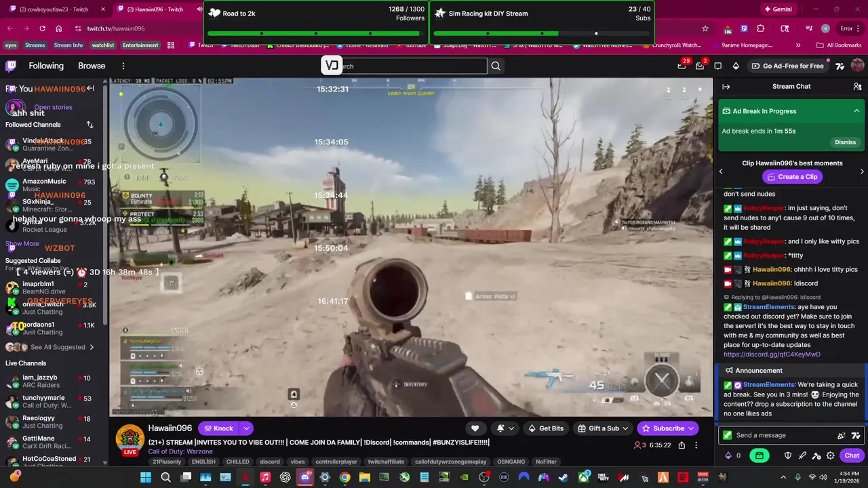Click the 7TV icon in top navigation
The image size is (868, 488).
click(840, 66)
